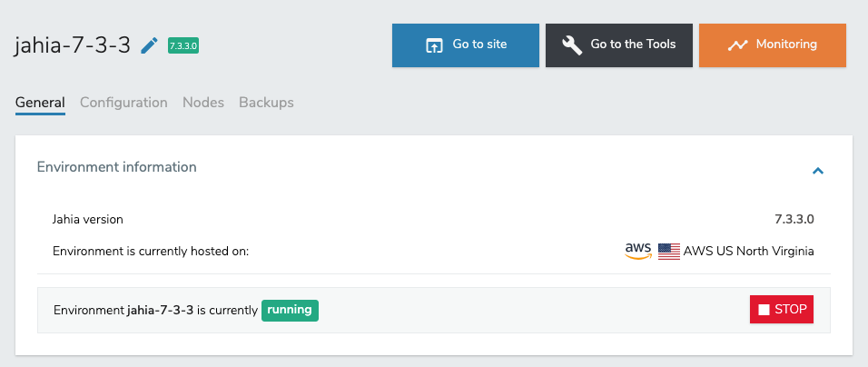Click the AWS logo
Viewport: 868px width, 367px height.
pos(638,251)
